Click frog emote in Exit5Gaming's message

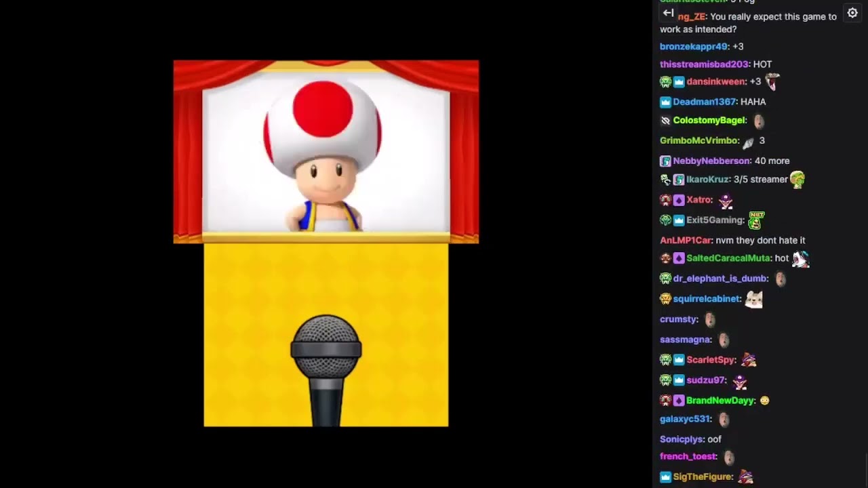coord(755,220)
